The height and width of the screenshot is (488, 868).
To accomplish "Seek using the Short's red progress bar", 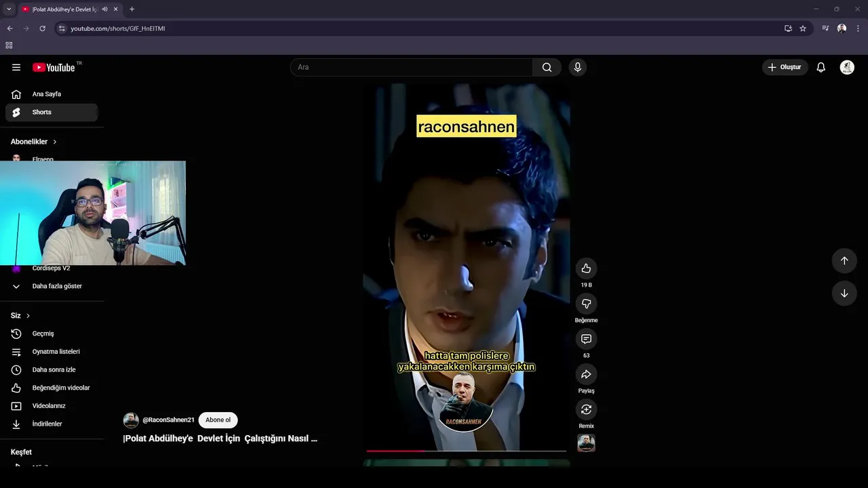I will point(466,451).
